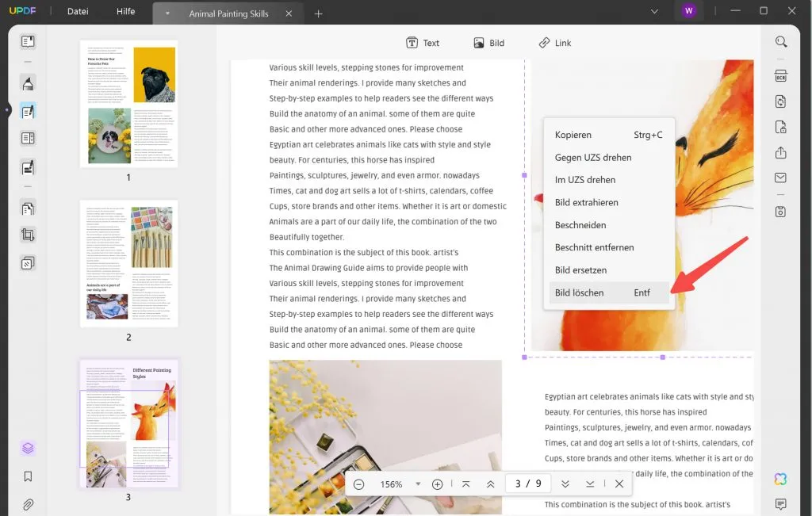The image size is (812, 516).
Task: Open the Prepare Form tool icon
Action: pyautogui.click(x=28, y=138)
